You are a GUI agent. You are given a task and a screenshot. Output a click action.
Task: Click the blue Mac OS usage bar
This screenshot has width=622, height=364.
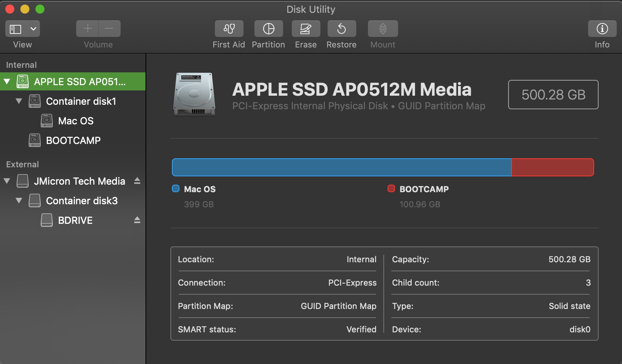[341, 167]
